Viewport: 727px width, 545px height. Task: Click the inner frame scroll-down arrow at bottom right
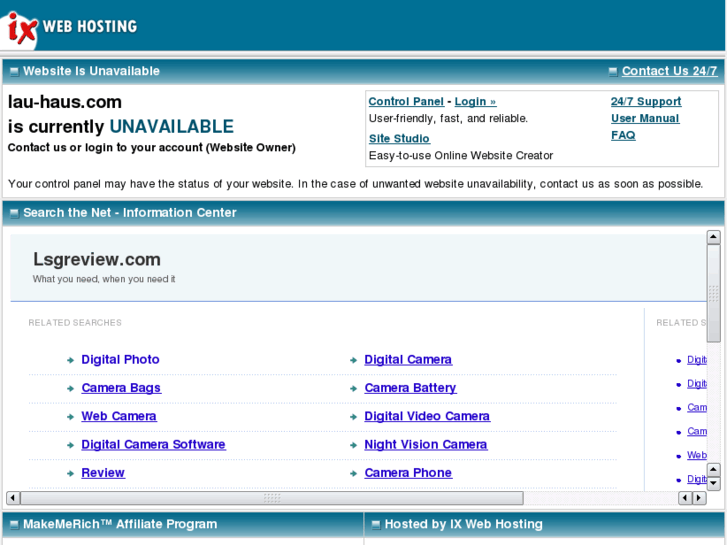click(714, 483)
